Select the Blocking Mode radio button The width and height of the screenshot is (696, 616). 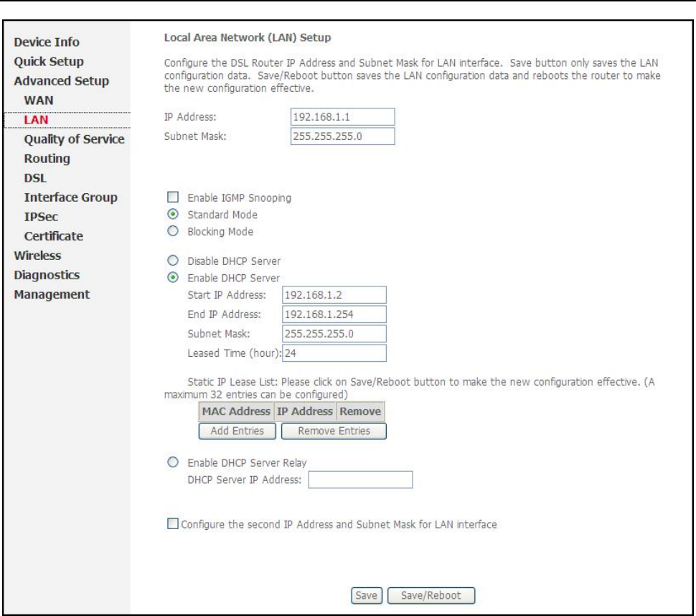click(x=173, y=231)
